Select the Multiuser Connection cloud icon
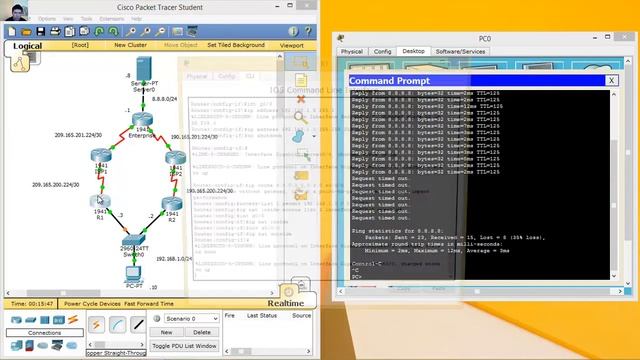 click(72, 346)
